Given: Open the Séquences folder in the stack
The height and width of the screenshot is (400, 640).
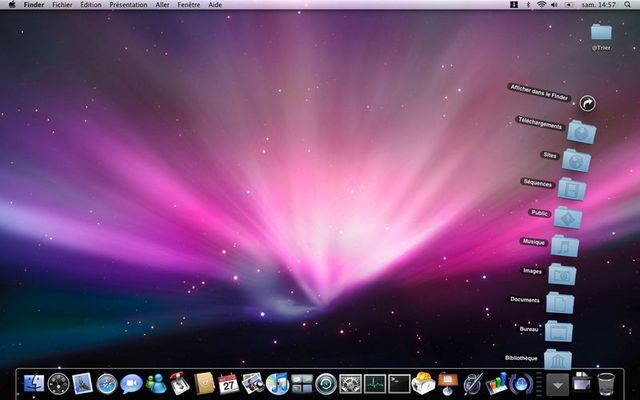Looking at the screenshot, I should click(x=572, y=189).
